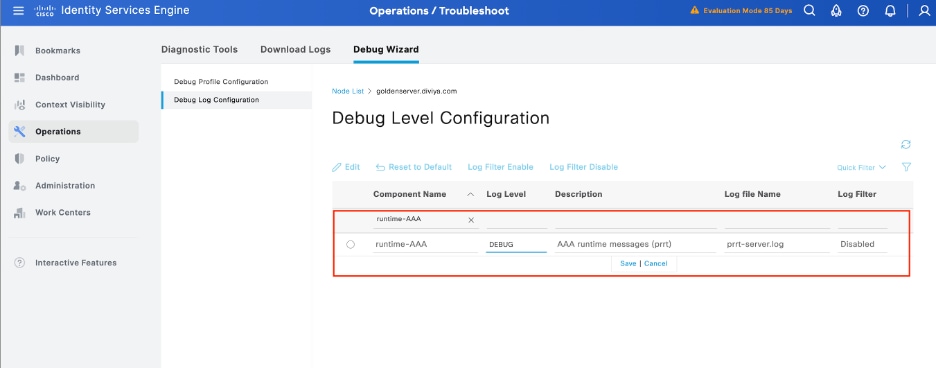This screenshot has width=936, height=368.
Task: Click the goldenserver.diviya.com breadcrumb text
Action: click(x=417, y=91)
